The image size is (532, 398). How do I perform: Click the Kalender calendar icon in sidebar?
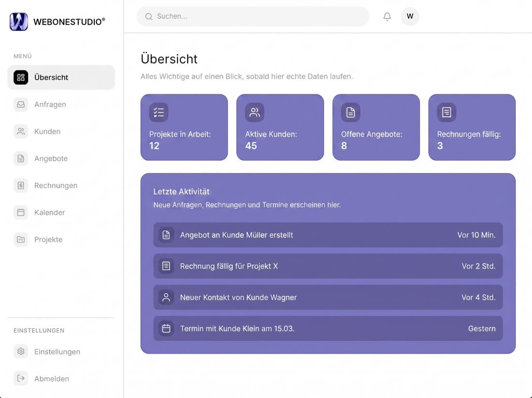[x=21, y=212]
